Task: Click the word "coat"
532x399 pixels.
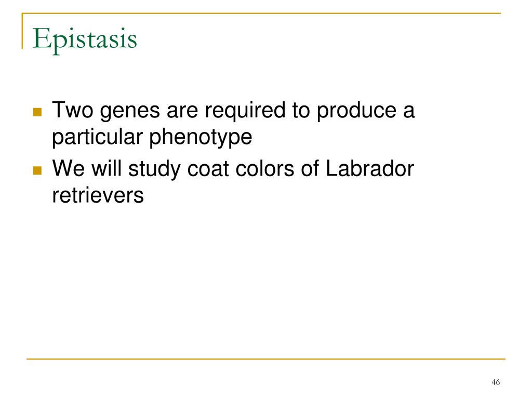Action: pos(208,169)
